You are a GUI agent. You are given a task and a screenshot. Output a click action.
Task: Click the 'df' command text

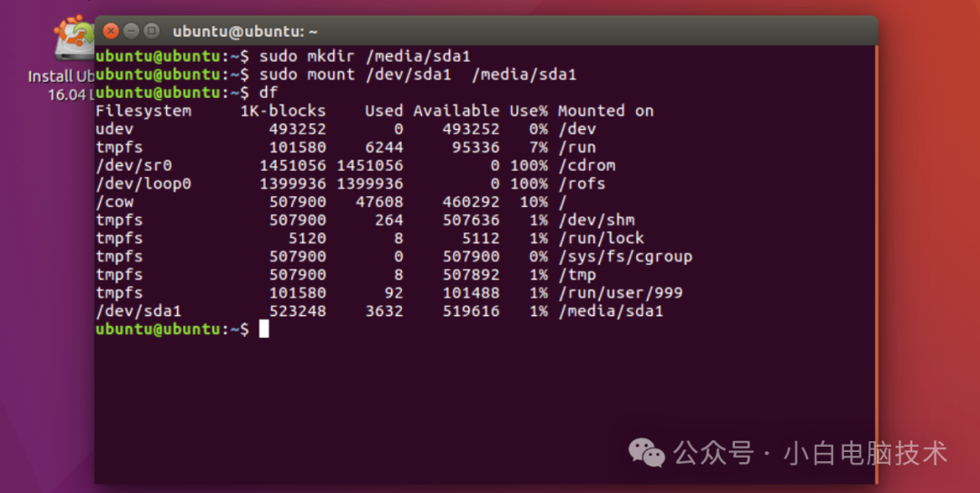click(x=268, y=93)
